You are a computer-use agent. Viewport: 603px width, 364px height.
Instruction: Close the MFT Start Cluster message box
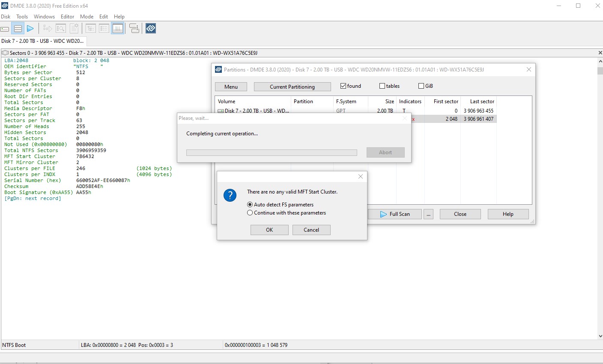pos(361,176)
